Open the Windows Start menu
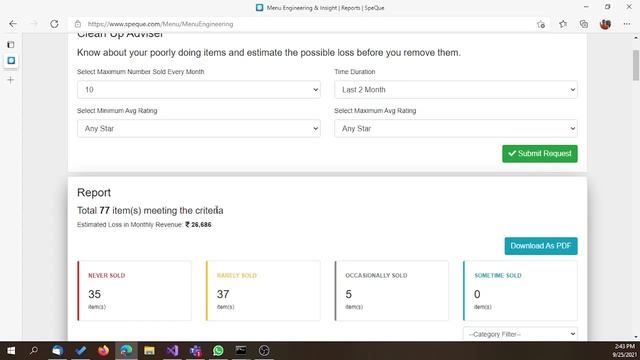Screen dimensions: 640x360 tap(11, 351)
